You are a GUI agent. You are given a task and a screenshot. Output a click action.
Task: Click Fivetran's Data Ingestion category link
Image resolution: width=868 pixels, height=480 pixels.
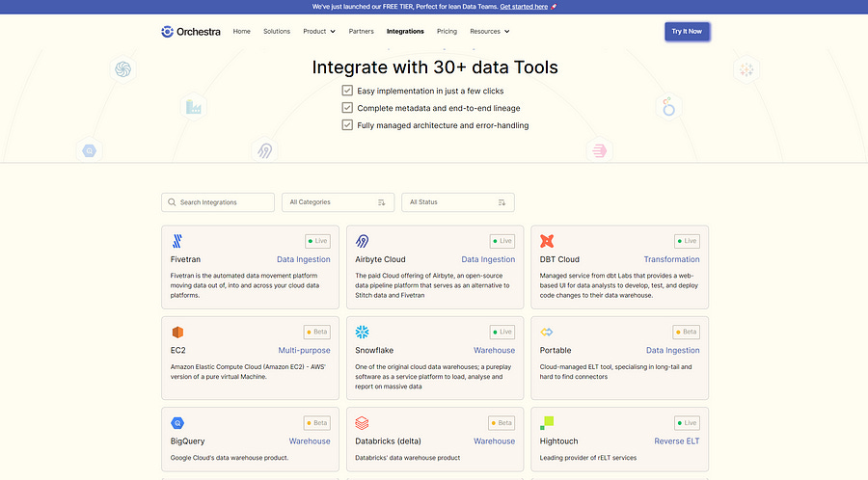304,259
